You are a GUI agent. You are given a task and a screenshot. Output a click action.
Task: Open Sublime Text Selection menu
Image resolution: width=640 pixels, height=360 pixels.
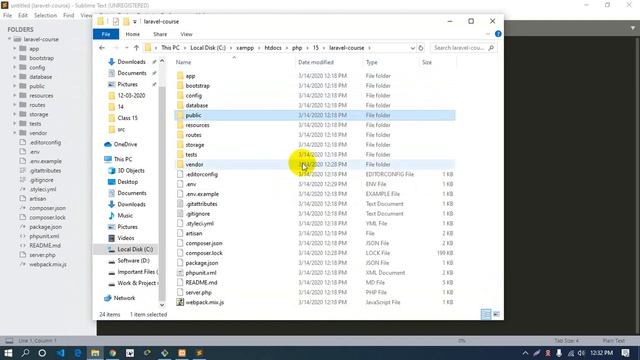coord(45,16)
